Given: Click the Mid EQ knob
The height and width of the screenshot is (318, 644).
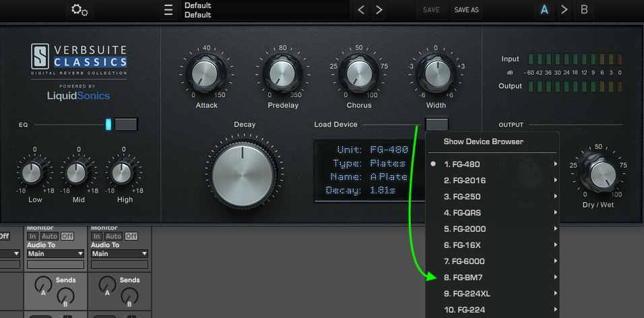Looking at the screenshot, I should click(x=77, y=173).
